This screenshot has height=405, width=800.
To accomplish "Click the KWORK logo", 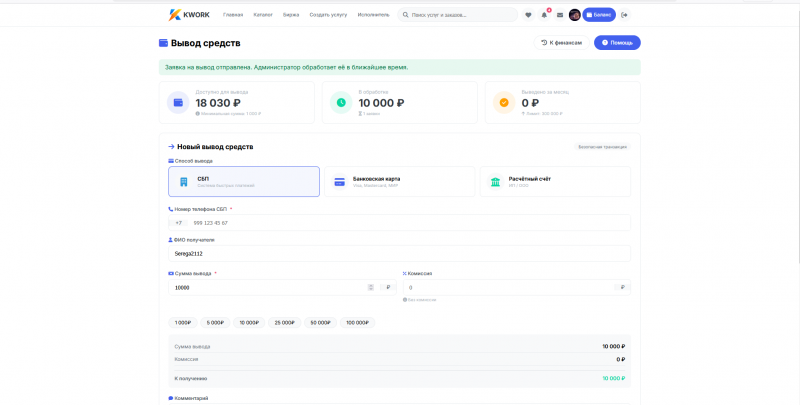I will point(189,15).
